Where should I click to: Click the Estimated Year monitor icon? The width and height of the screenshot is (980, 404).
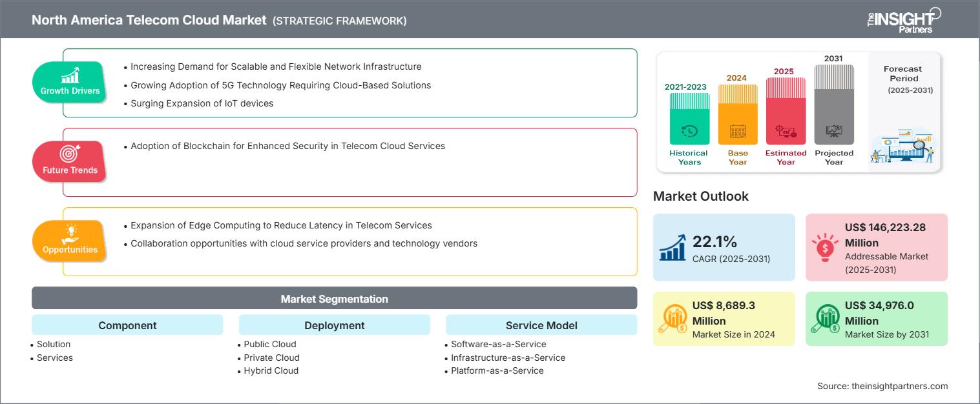[x=786, y=131]
